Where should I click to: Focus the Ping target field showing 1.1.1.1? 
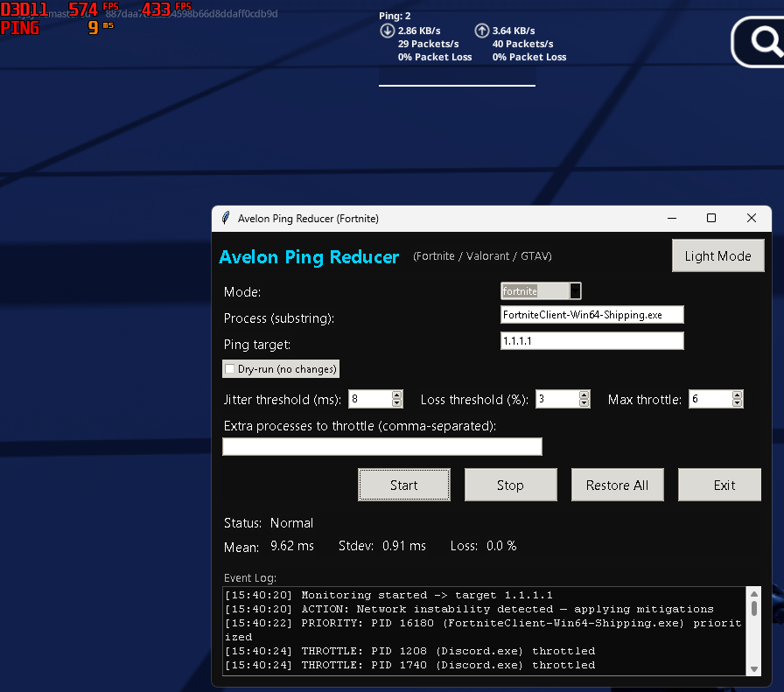[x=592, y=340]
